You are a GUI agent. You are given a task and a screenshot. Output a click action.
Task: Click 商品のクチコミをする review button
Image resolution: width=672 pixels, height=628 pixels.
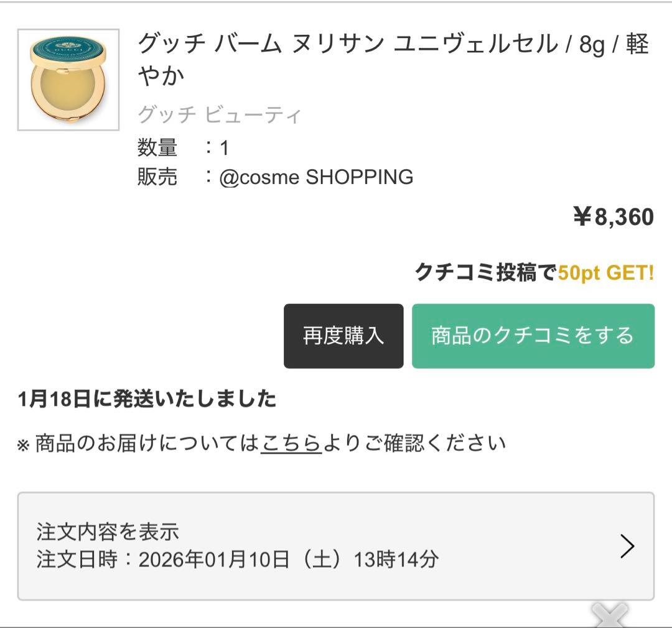[532, 336]
